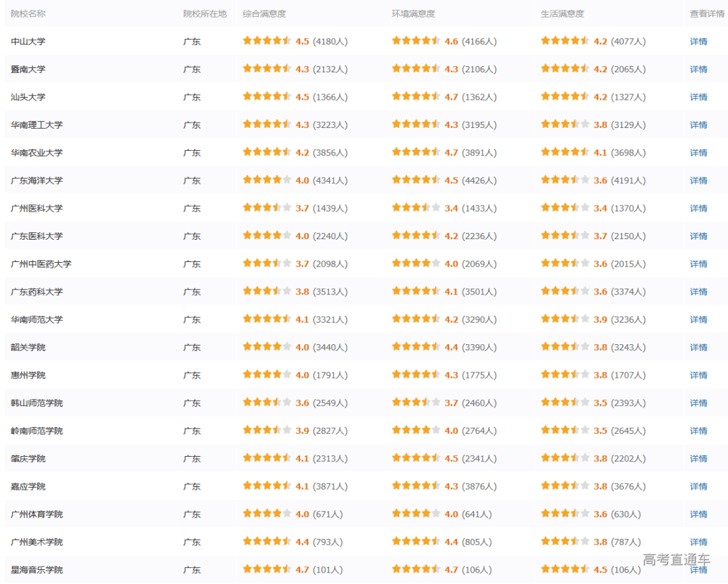728x584 pixels.
Task: Select the 综合满意度 column header
Action: [x=264, y=14]
